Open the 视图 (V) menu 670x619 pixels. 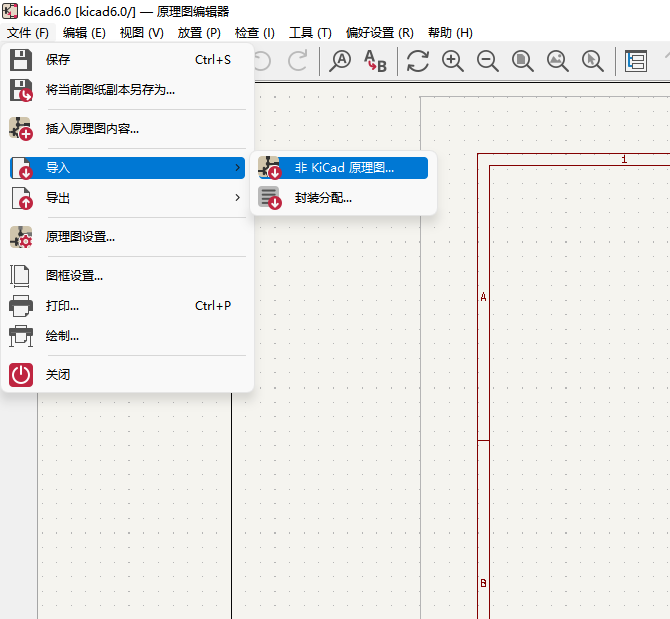point(141,33)
